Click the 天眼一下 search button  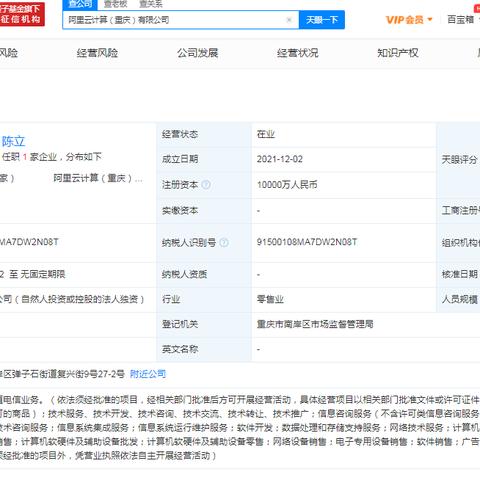tap(322, 20)
